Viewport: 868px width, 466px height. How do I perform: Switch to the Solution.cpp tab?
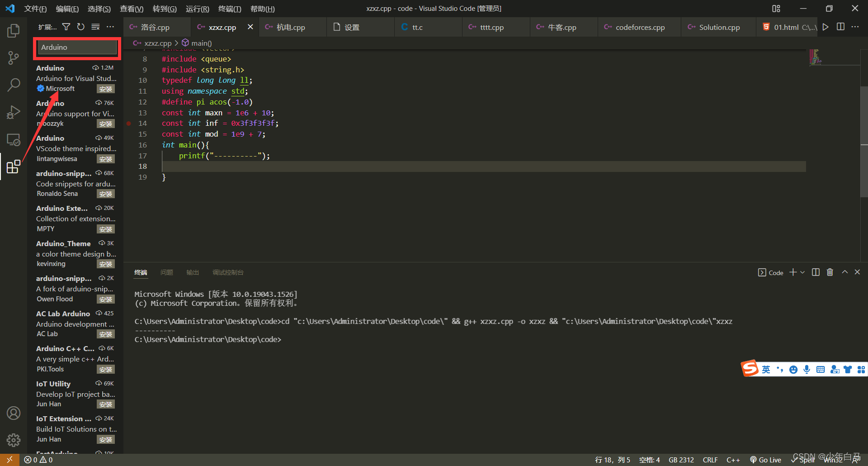point(719,27)
